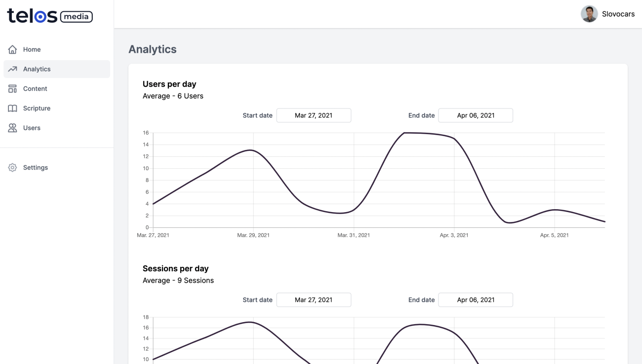Click 'Mar. 31, 2021' users chart label
This screenshot has width=642, height=364.
354,235
